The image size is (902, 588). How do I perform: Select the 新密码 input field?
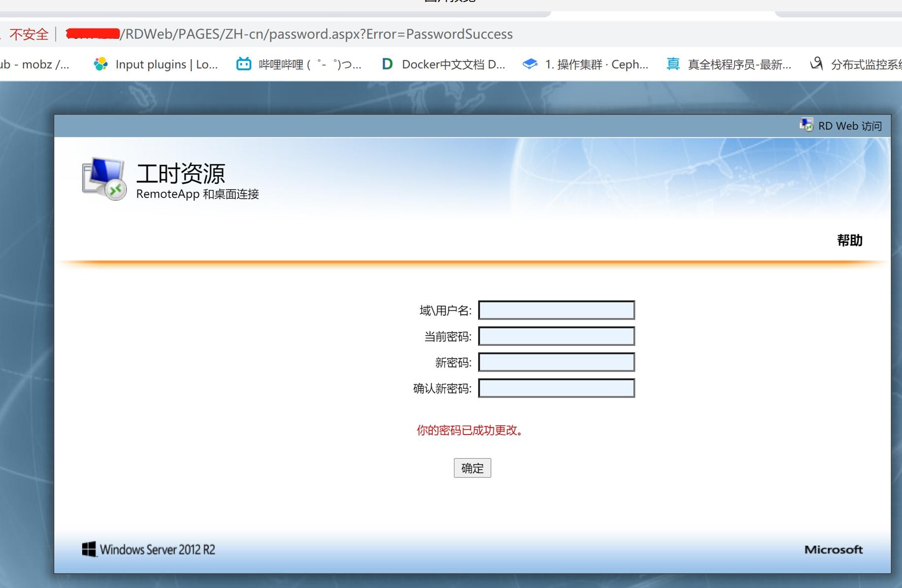coord(556,363)
